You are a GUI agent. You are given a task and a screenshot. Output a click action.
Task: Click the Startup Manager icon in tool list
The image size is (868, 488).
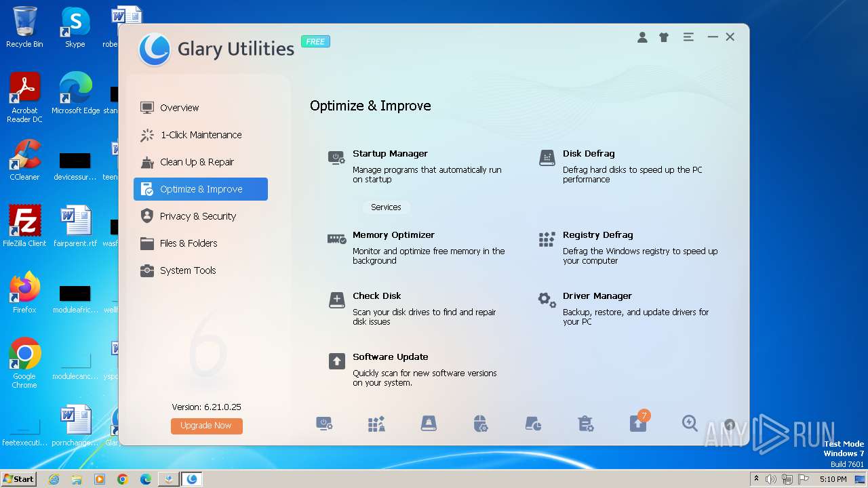(337, 158)
